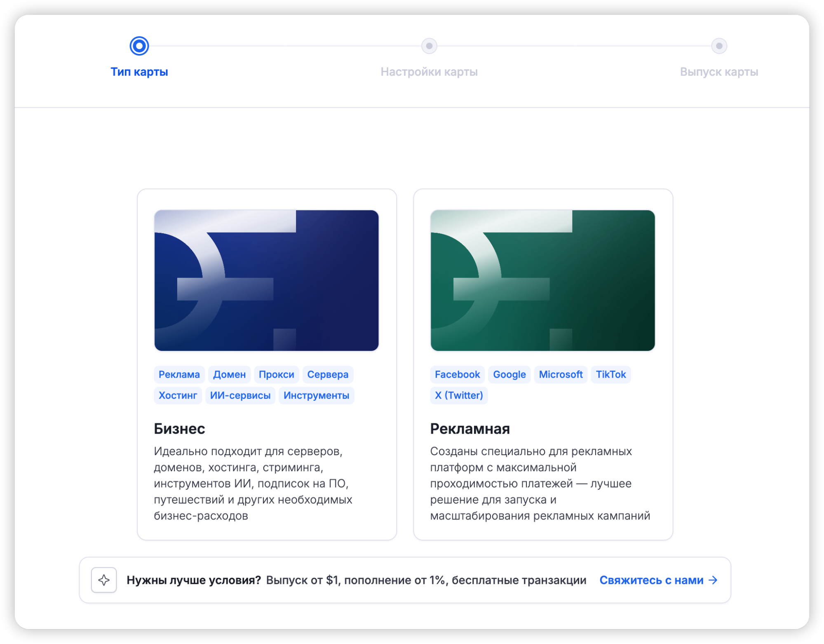Click the 'Домен' tag
Viewport: 824px width, 644px height.
point(229,374)
